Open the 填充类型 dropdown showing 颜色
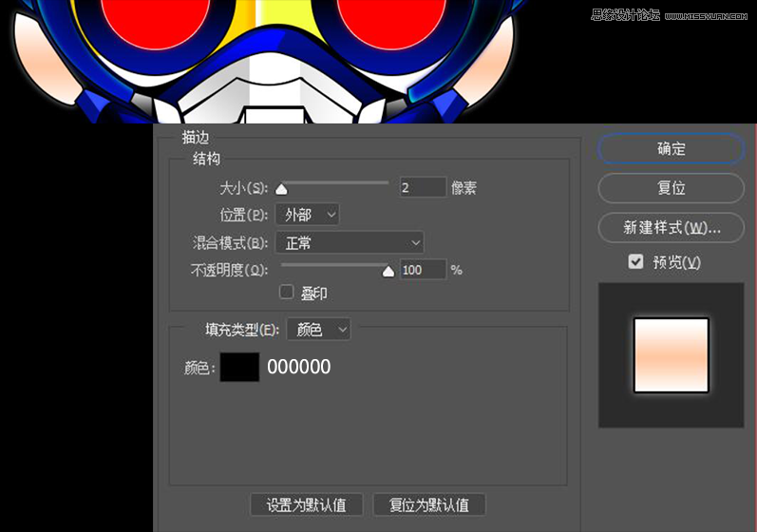757x532 pixels. [x=318, y=330]
